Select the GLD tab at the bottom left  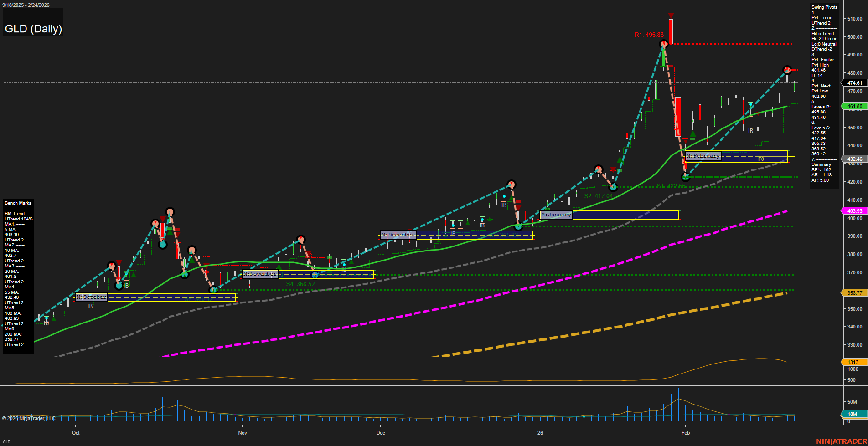(8, 441)
